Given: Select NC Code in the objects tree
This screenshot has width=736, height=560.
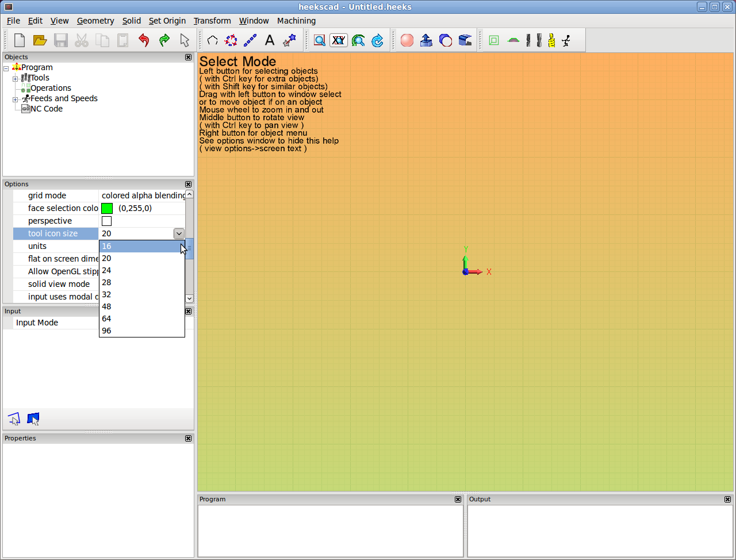Looking at the screenshot, I should pos(46,109).
